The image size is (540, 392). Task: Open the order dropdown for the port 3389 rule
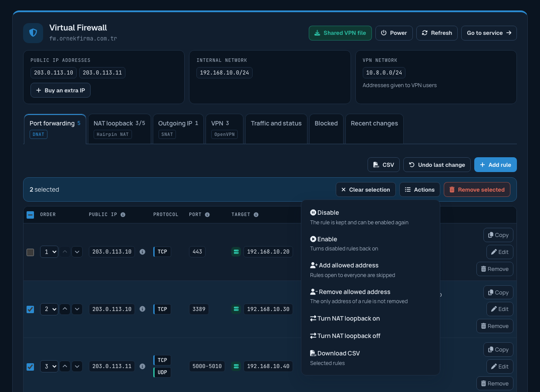coord(49,309)
